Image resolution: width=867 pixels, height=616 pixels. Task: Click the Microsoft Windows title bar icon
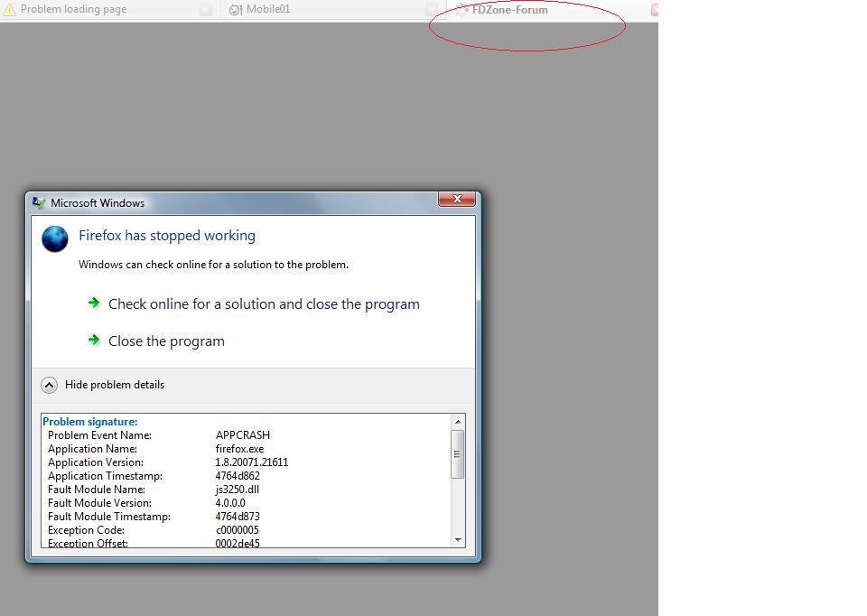click(39, 203)
